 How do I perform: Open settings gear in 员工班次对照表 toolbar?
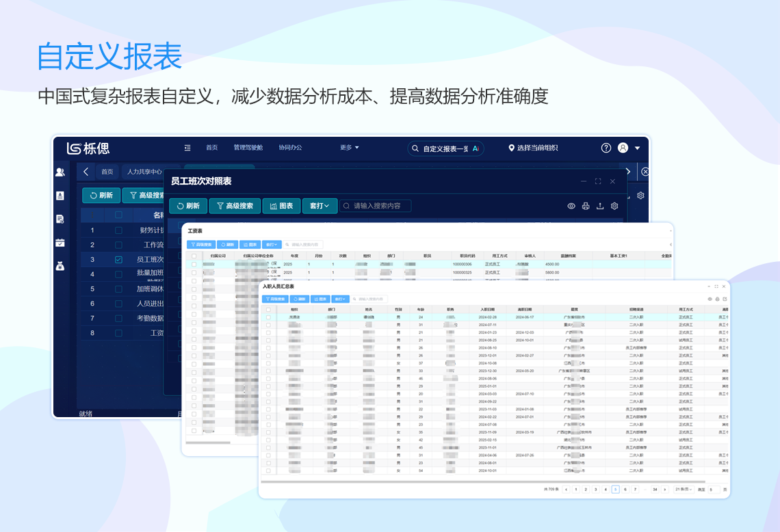pyautogui.click(x=614, y=206)
